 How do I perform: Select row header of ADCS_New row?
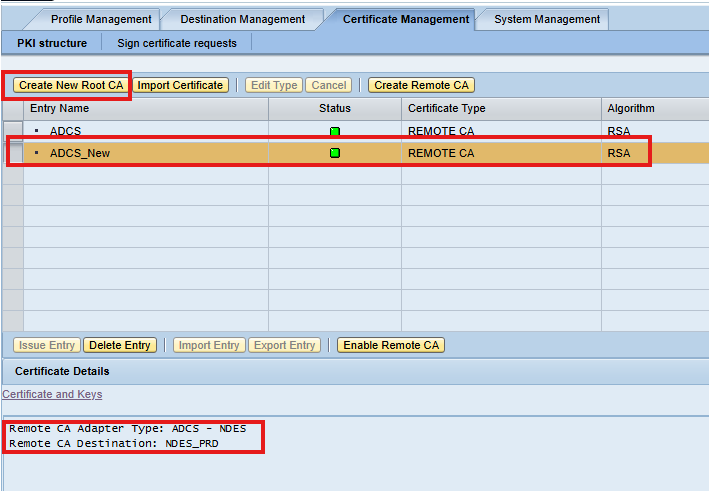click(x=12, y=153)
